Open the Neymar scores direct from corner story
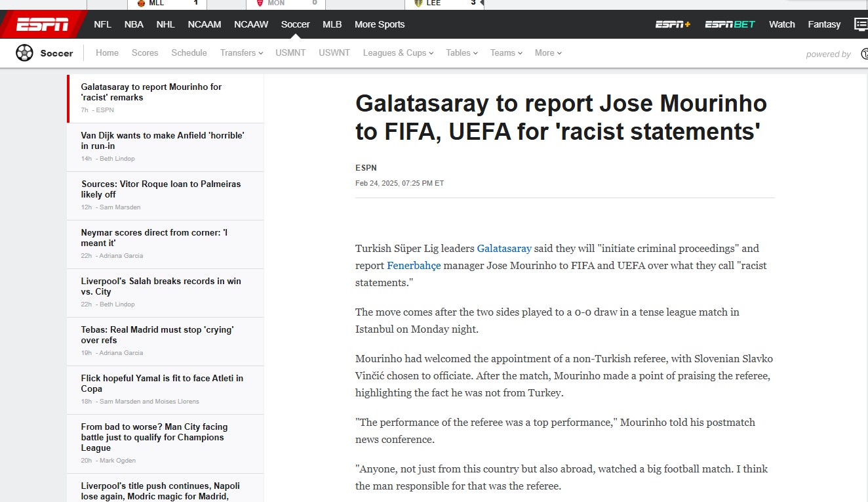This screenshot has width=868, height=502. click(x=154, y=238)
